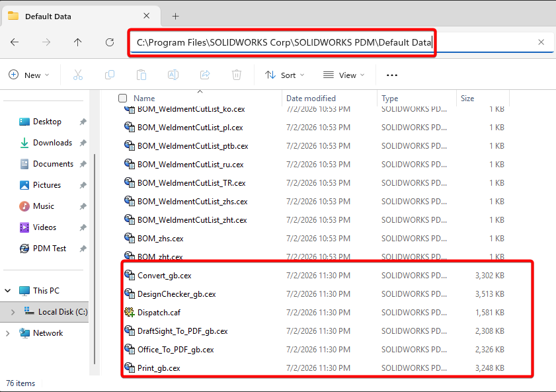Close the Default Data tab
The image size is (556, 392).
(x=147, y=16)
